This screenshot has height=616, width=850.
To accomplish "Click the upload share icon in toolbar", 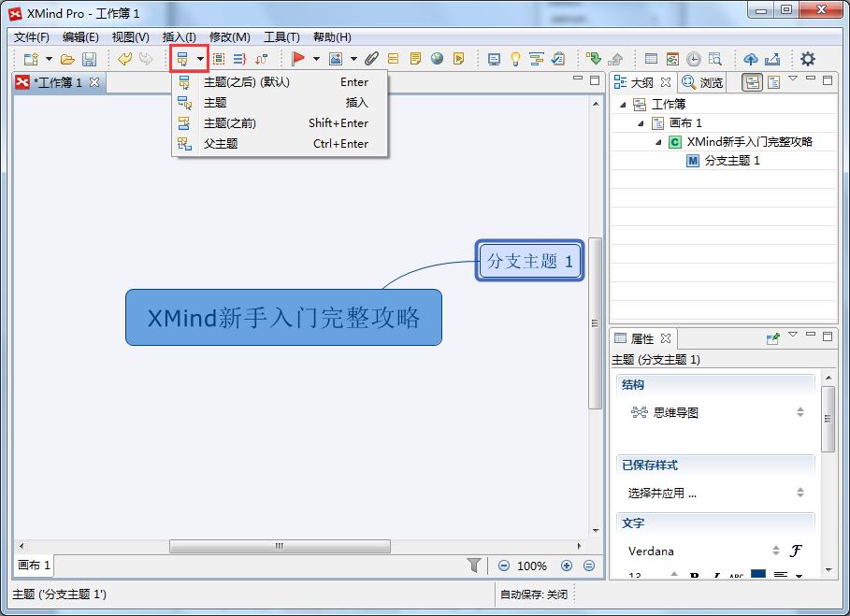I will pos(750,58).
